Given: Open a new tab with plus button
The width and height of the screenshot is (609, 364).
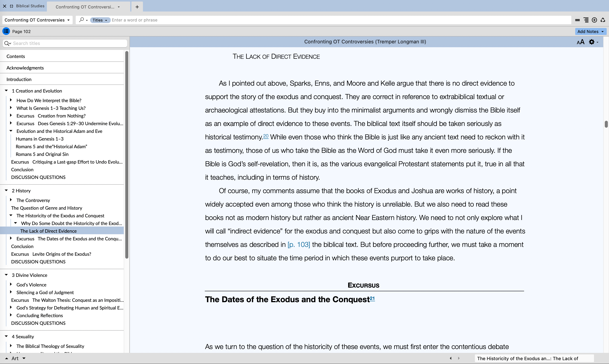Looking at the screenshot, I should tap(137, 7).
